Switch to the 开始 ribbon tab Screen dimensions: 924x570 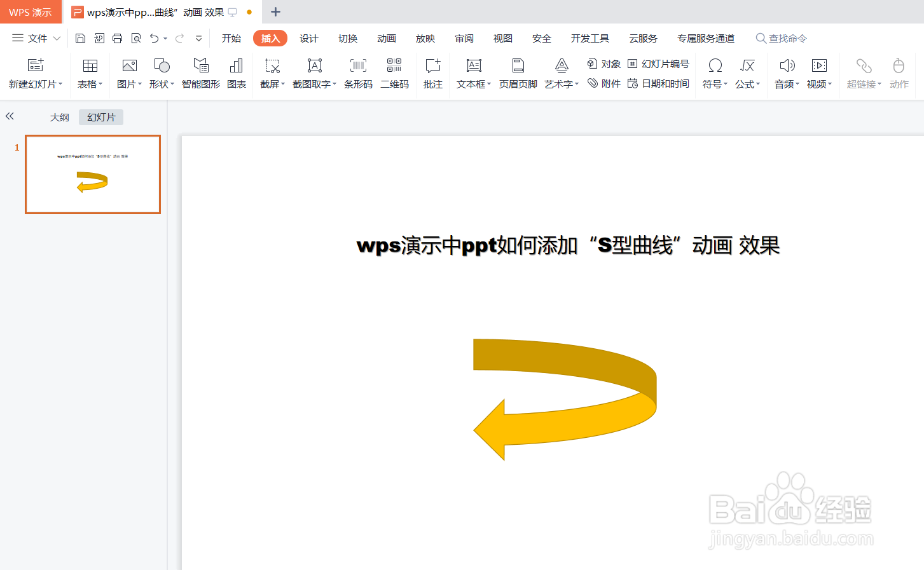coord(231,38)
